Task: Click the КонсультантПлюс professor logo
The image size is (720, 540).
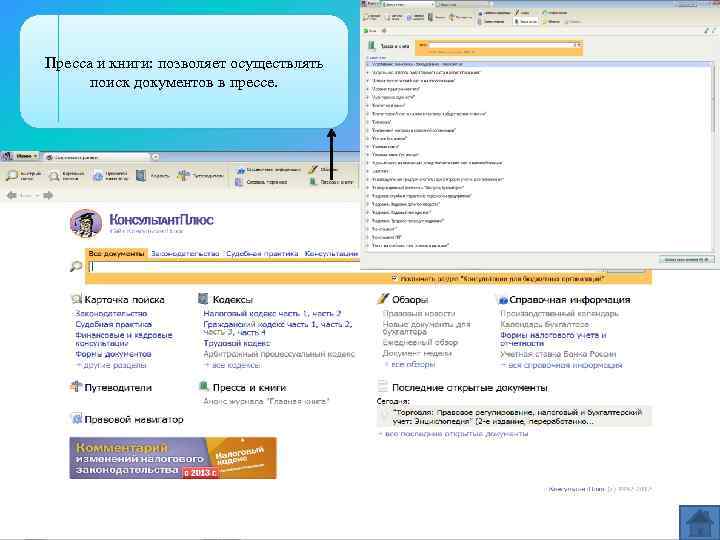Action: pyautogui.click(x=86, y=224)
